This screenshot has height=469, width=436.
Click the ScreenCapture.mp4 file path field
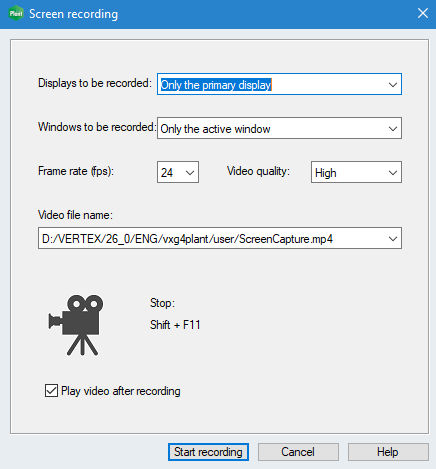click(x=220, y=238)
